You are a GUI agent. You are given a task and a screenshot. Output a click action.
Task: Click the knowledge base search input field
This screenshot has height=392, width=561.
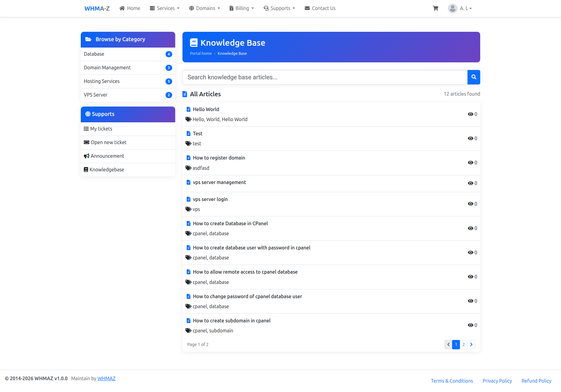pyautogui.click(x=303, y=77)
